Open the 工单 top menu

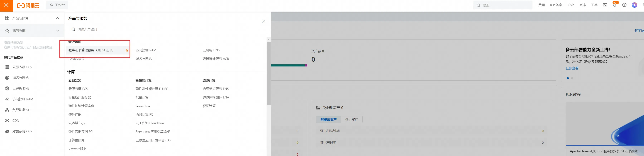point(594,5)
